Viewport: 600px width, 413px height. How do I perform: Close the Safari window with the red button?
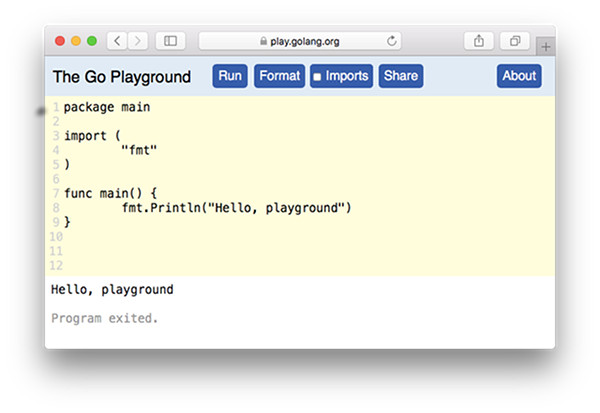tap(60, 41)
